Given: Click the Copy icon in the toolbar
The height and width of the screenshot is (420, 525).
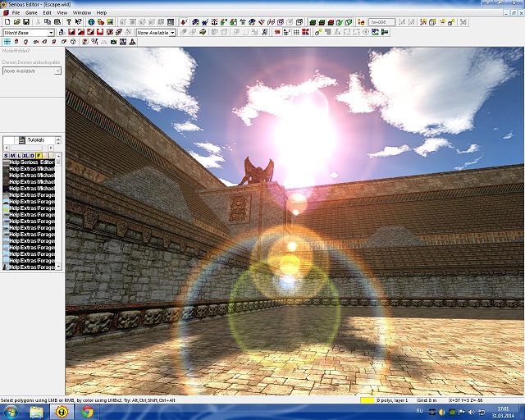Looking at the screenshot, I should (x=48, y=22).
